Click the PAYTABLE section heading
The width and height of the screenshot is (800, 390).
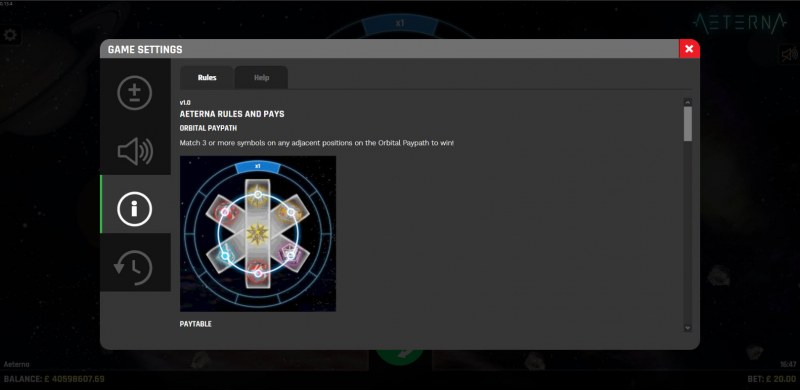pos(195,324)
